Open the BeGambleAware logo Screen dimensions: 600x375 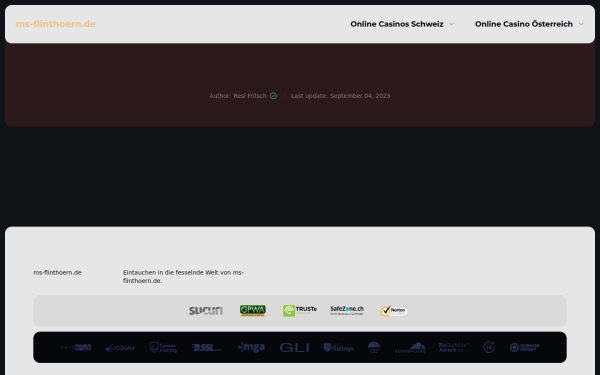454,347
